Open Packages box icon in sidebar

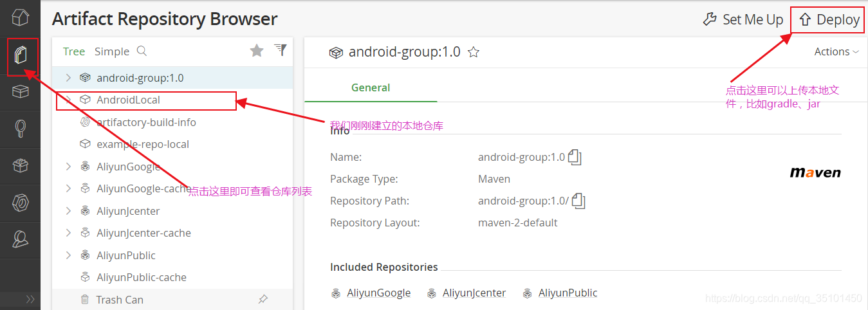21,92
